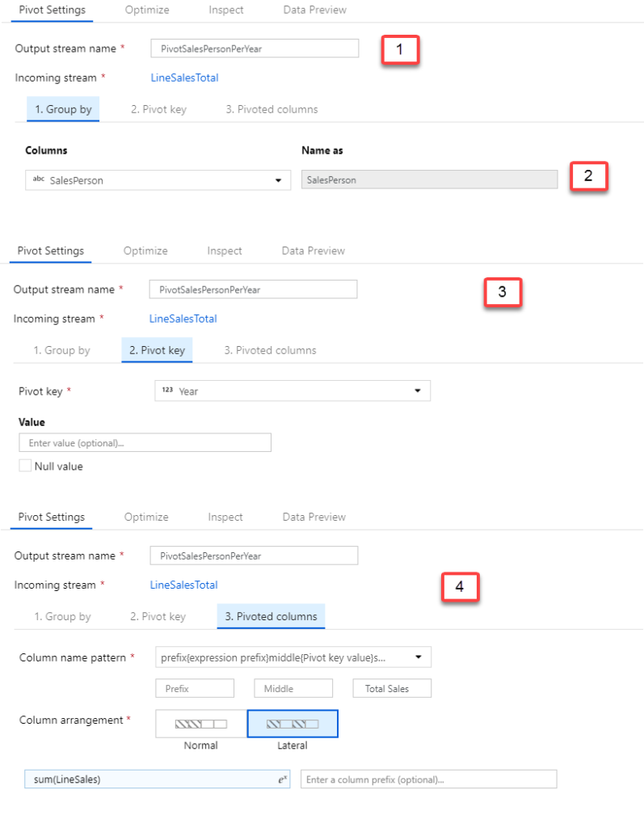The width and height of the screenshot is (644, 828).
Task: Choose the Lateral column arrangement icon
Action: click(292, 724)
